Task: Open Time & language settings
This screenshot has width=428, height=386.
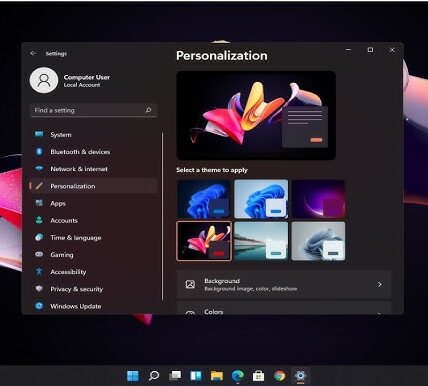Action: pyautogui.click(x=93, y=238)
